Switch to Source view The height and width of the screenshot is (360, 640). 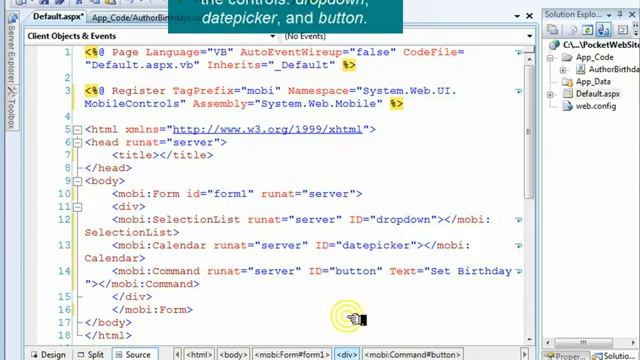(x=134, y=355)
